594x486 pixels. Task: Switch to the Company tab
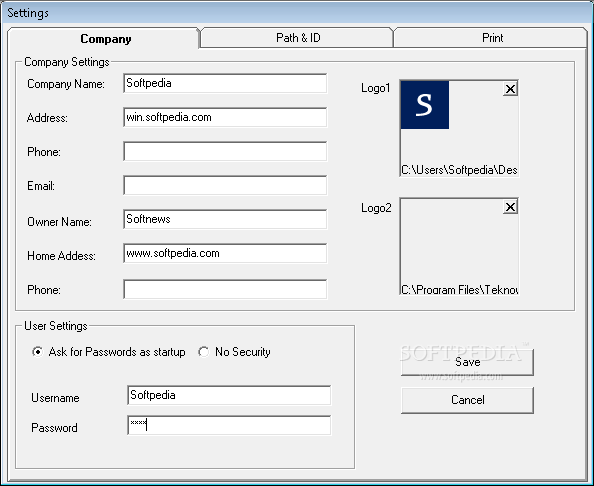pos(103,39)
